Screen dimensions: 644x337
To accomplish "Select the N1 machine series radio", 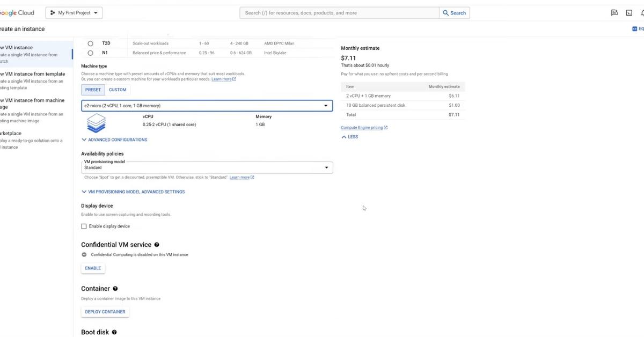I will pyautogui.click(x=90, y=53).
